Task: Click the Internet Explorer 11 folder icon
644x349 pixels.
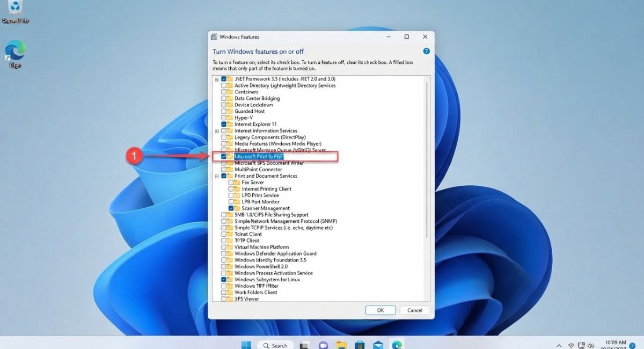Action: point(230,124)
